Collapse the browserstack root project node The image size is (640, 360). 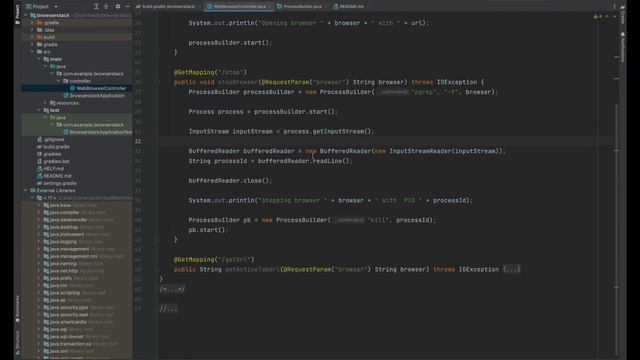[x=26, y=16]
